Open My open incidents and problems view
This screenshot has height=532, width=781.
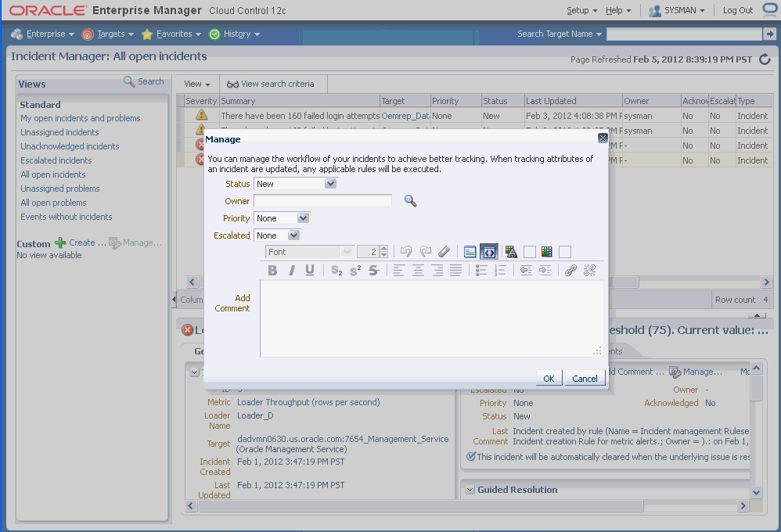click(x=80, y=118)
